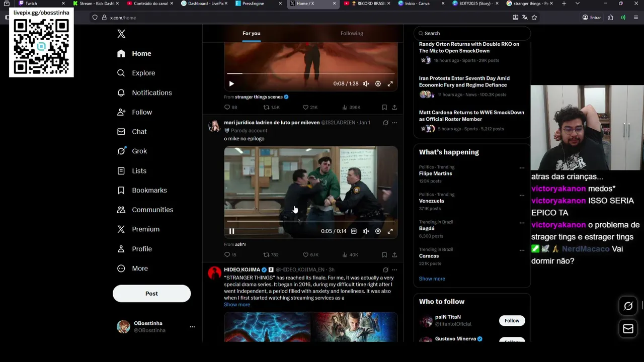Open Home in the sidebar

(x=134, y=53)
